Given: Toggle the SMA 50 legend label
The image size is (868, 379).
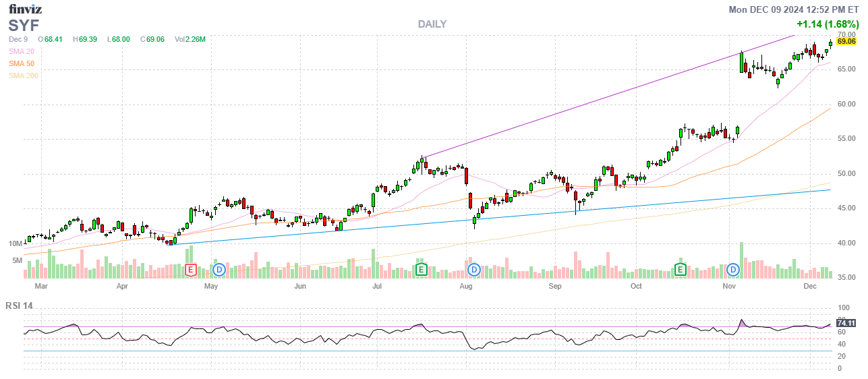Looking at the screenshot, I should [21, 63].
